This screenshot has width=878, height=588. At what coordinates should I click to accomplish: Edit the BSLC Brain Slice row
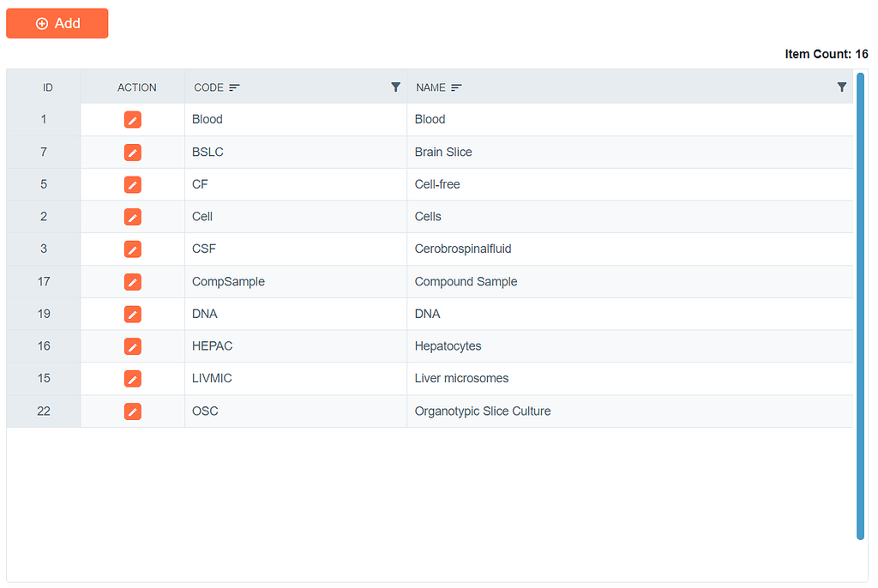132,153
